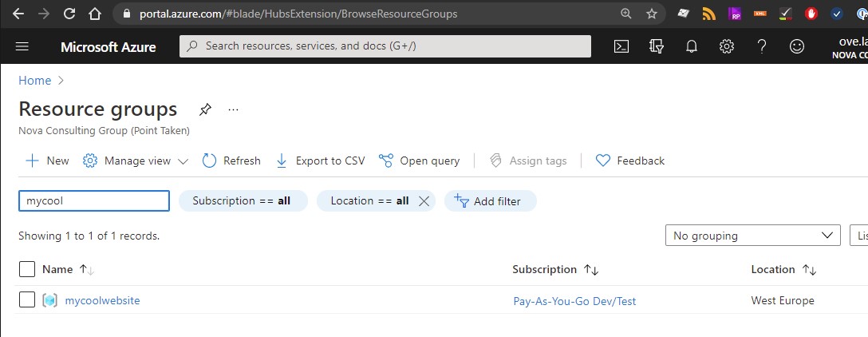Viewport: 868px width, 337px height.
Task: Launch Cloud Shell from the top bar
Action: pos(621,46)
